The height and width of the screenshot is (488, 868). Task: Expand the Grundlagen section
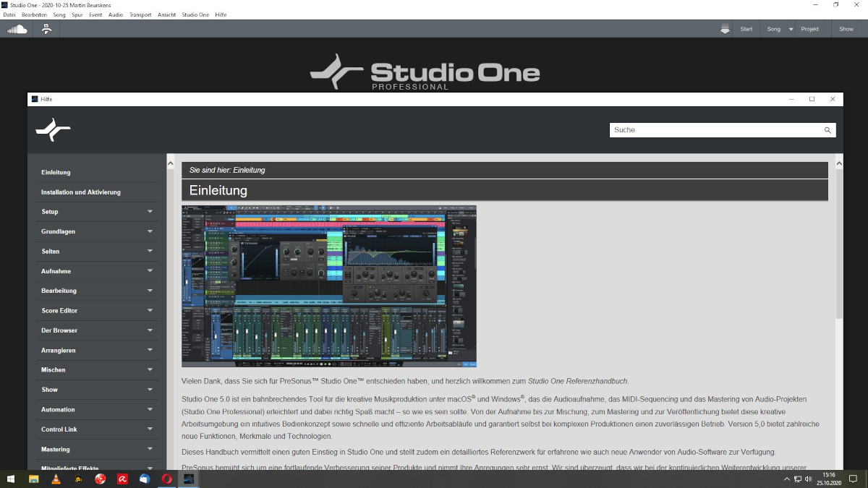(150, 231)
